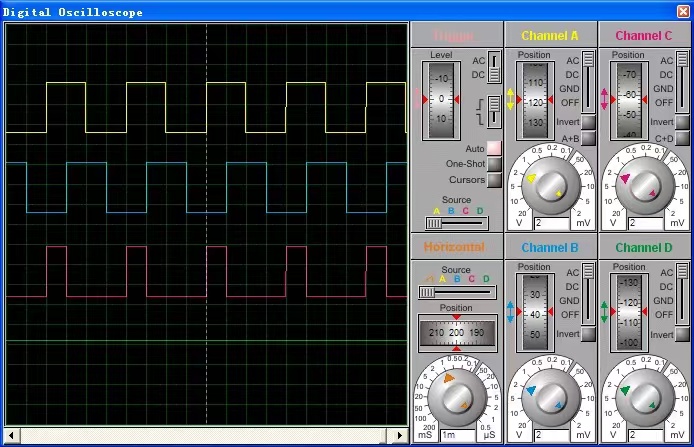
Task: Click the Trigger section header
Action: coord(453,35)
